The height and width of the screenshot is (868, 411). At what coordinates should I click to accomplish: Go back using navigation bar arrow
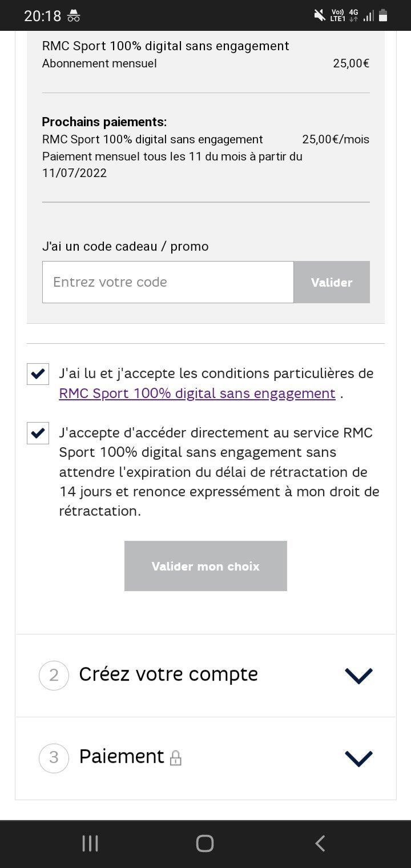coord(320,843)
